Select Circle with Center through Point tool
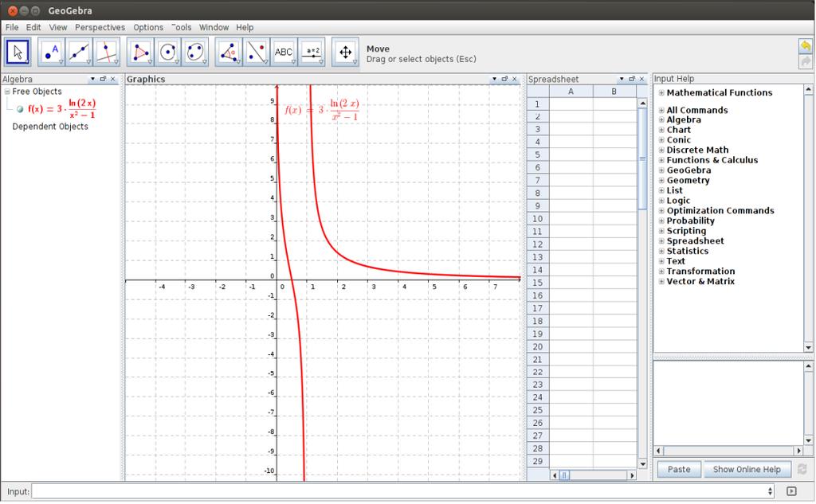Screen dimensions: 816x504 [x=168, y=52]
